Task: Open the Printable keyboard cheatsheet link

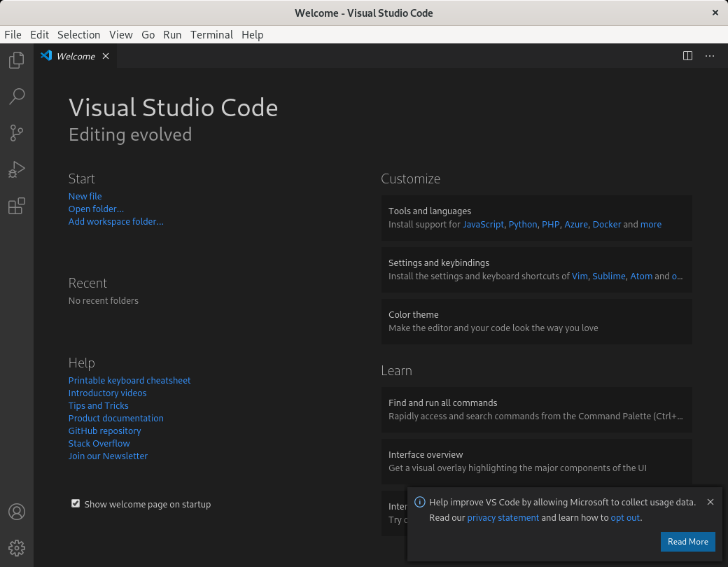Action: tap(129, 380)
